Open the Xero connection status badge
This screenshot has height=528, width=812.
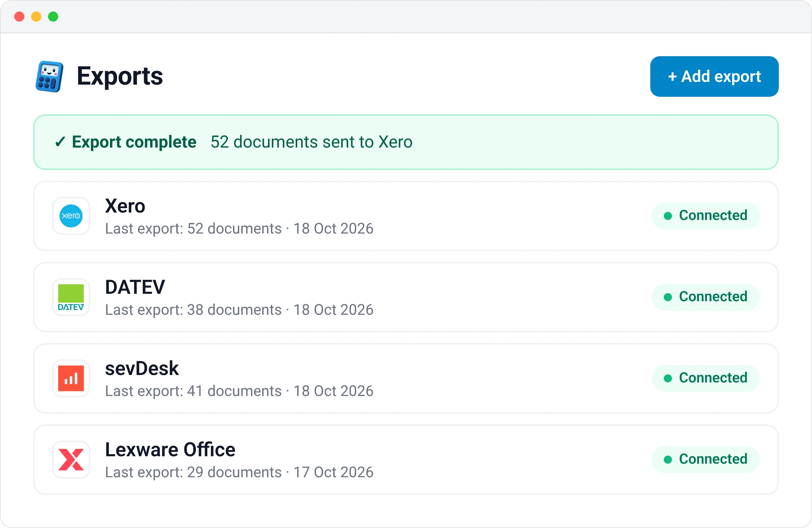tap(705, 216)
